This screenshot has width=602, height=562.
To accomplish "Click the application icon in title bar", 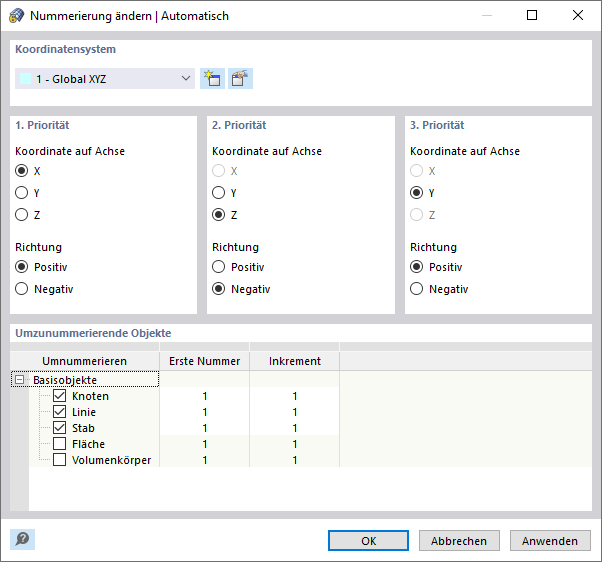I will pyautogui.click(x=16, y=16).
